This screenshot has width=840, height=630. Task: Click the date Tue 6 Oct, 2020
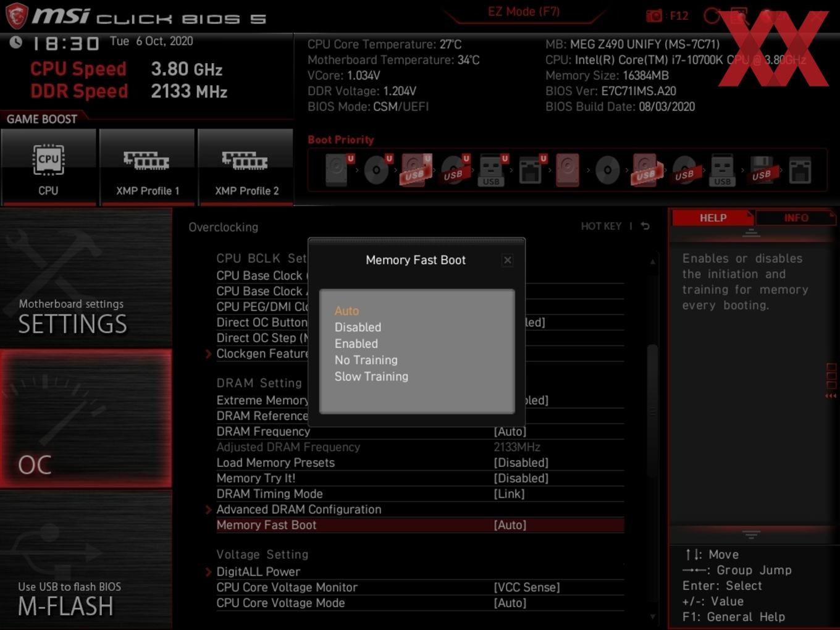[x=151, y=41]
